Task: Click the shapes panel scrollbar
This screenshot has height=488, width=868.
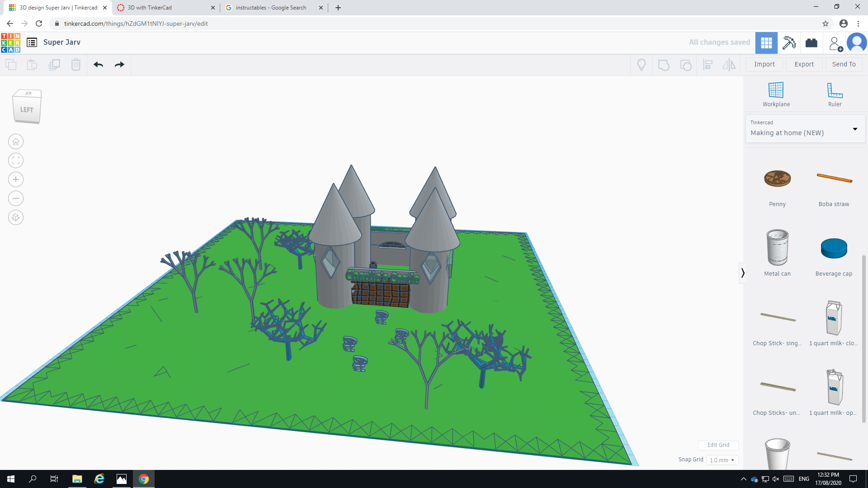Action: 864,339
